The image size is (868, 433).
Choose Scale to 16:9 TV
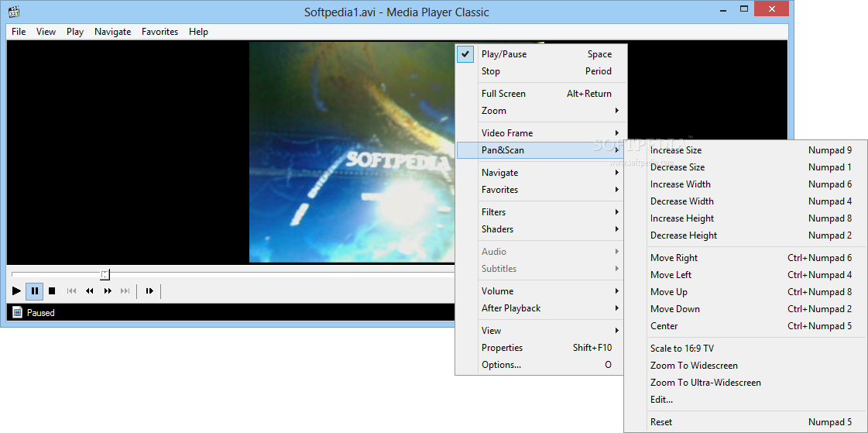coord(746,349)
